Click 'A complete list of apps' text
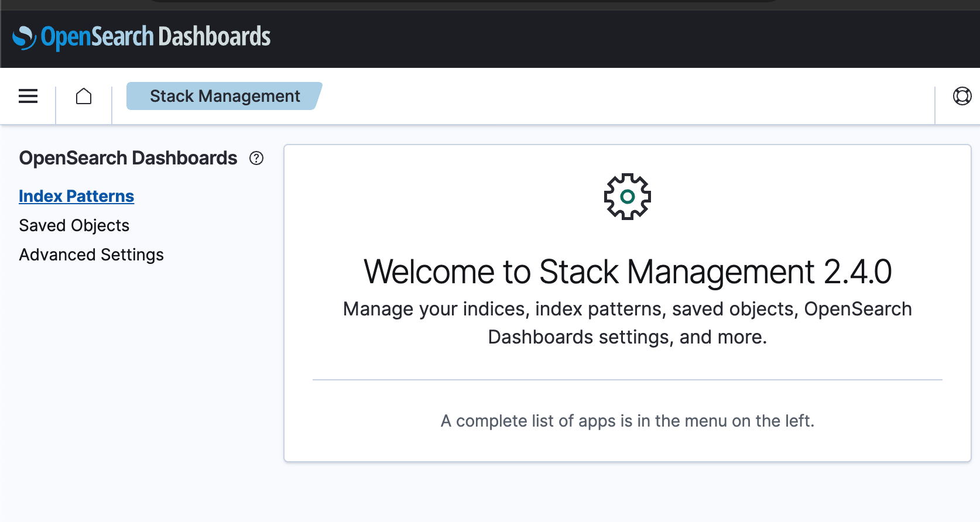Viewport: 980px width, 522px height. pos(627,421)
